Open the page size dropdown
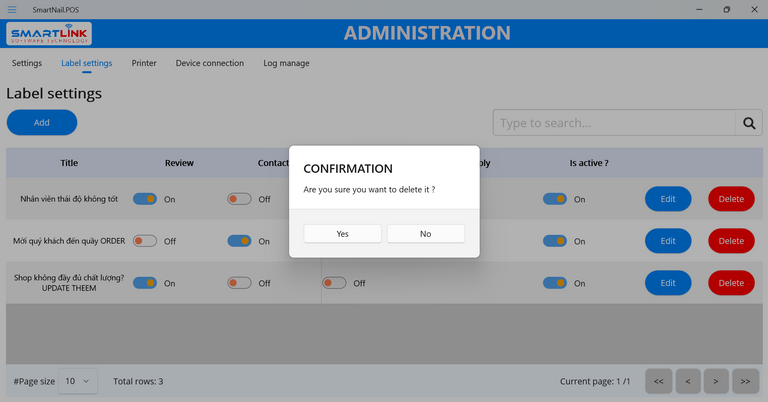This screenshot has height=402, width=768. click(x=78, y=381)
